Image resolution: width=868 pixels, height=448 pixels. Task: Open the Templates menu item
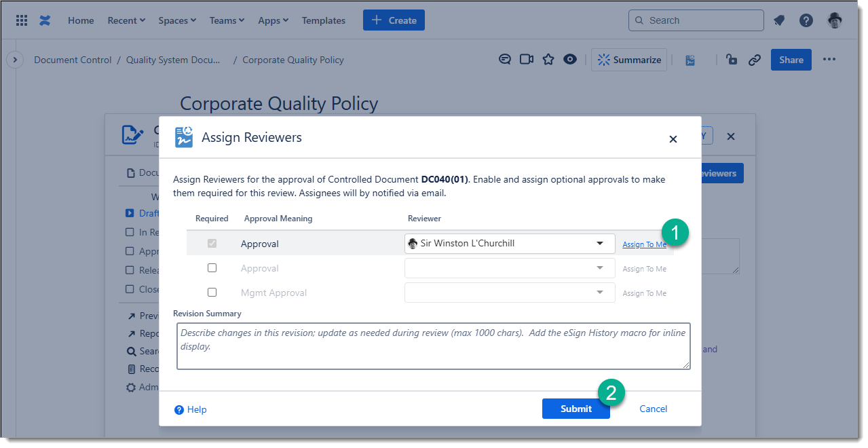(x=323, y=20)
